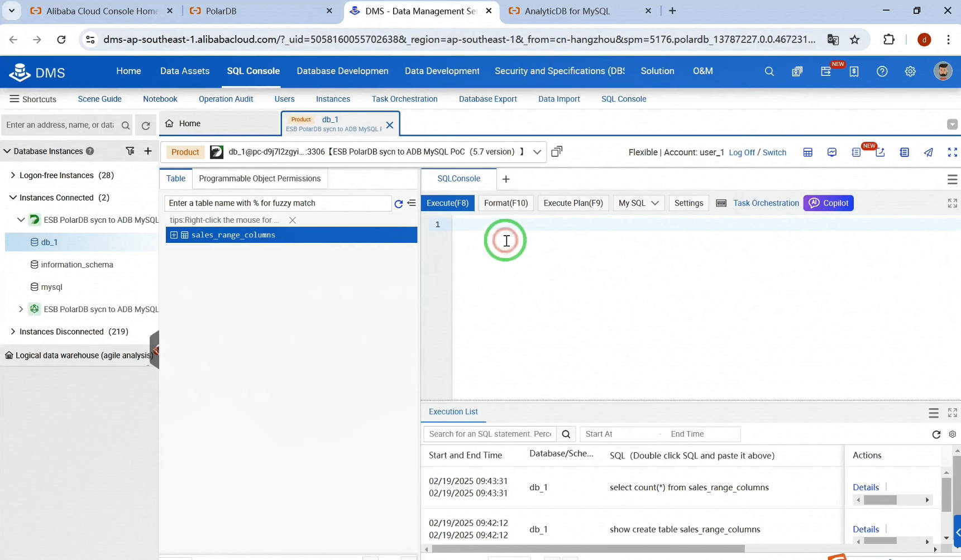
Task: Close the right-click tip message
Action: coord(293,220)
